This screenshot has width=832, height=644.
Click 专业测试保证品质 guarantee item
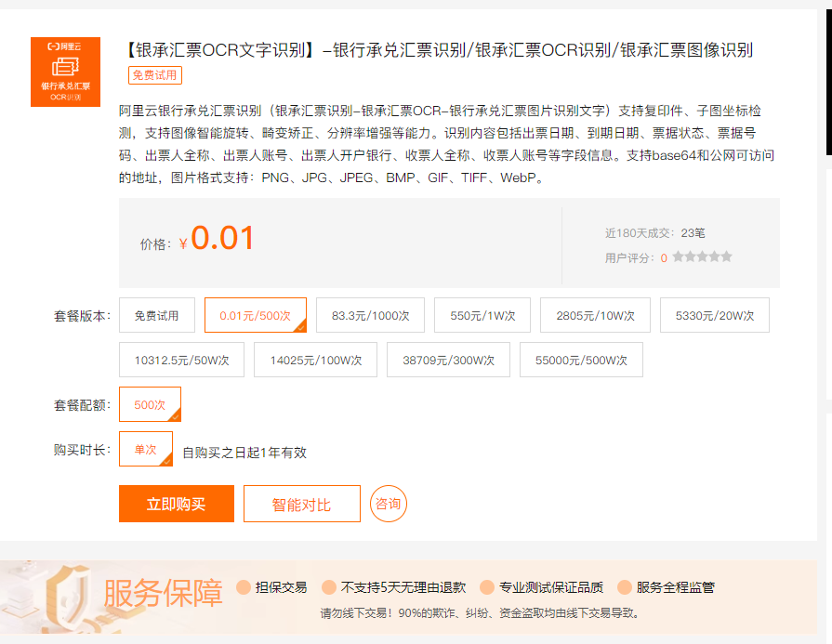click(x=542, y=586)
